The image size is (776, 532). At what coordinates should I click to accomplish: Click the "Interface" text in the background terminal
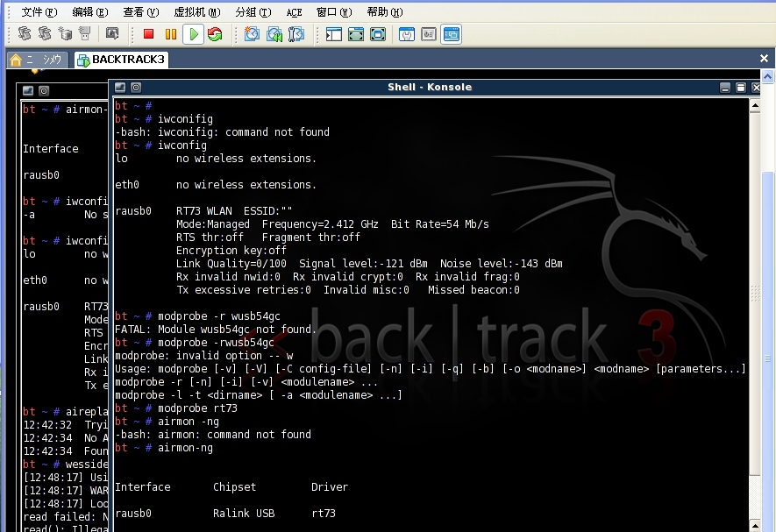coord(51,149)
